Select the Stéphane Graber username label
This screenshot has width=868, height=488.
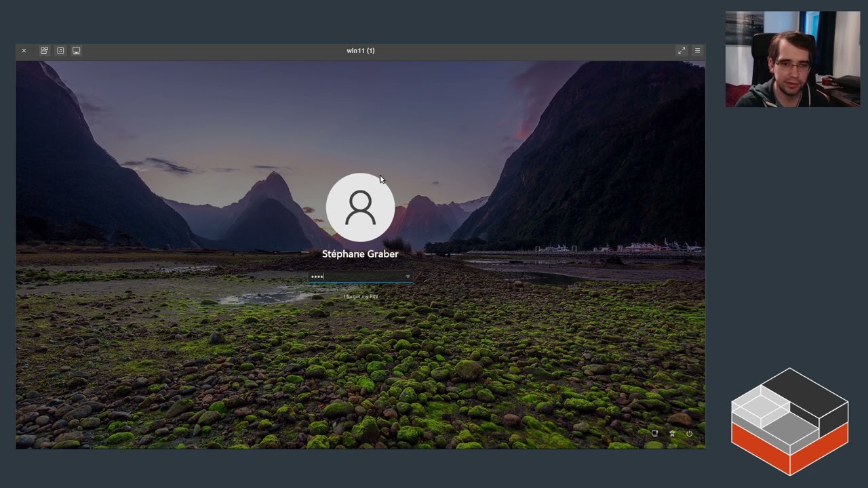(360, 254)
